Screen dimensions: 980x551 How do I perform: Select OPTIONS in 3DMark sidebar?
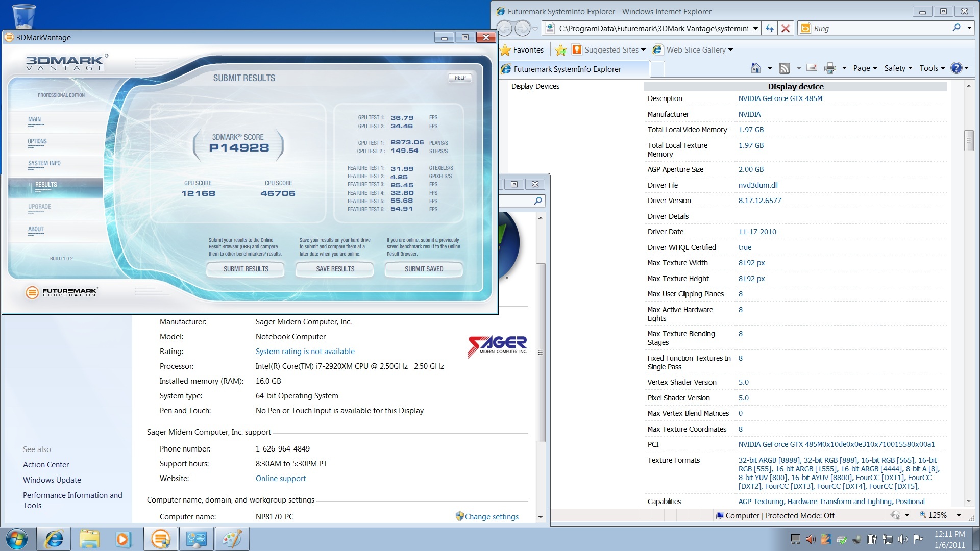(x=37, y=142)
